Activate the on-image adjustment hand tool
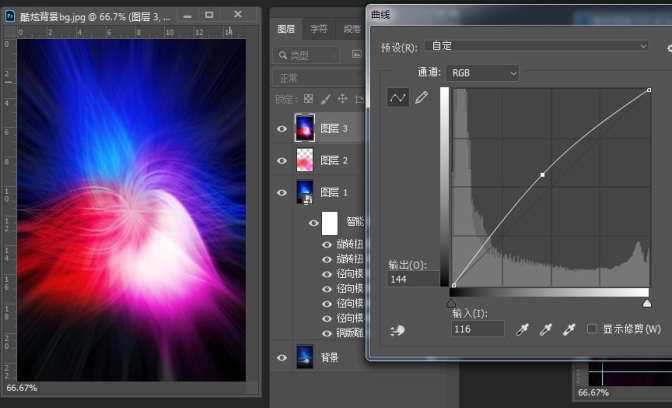The width and height of the screenshot is (672, 408). (397, 330)
